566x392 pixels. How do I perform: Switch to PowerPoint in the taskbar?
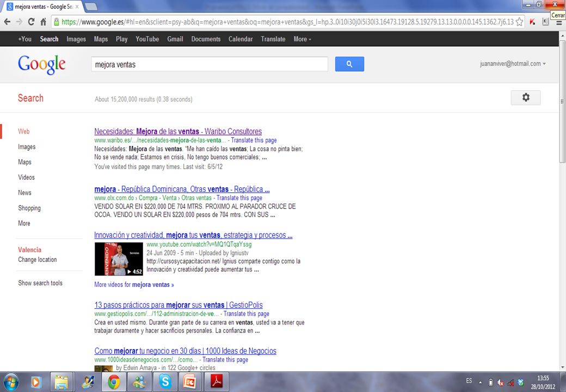(x=190, y=382)
